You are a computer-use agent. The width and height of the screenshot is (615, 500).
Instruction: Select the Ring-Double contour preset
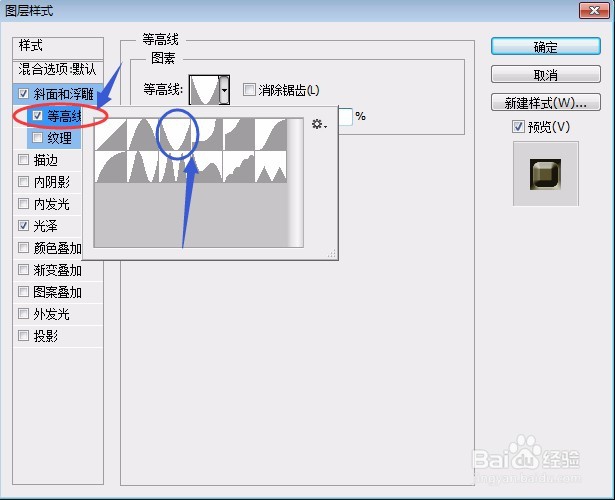pos(175,167)
